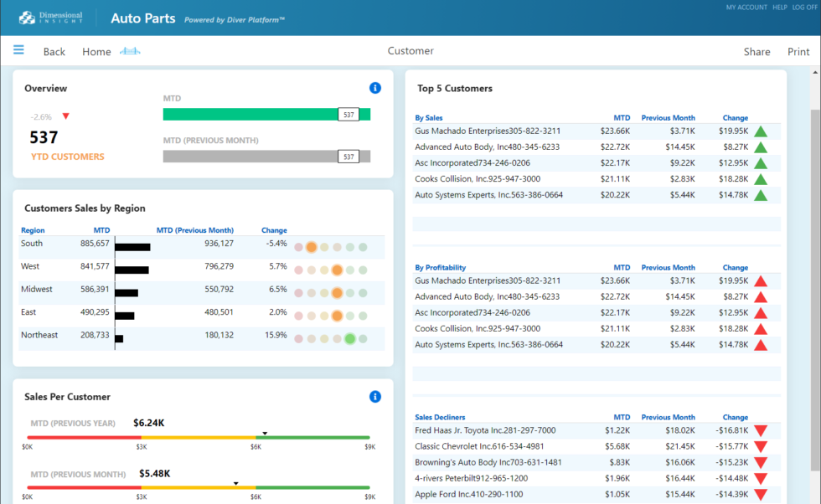This screenshot has width=821, height=504.
Task: Click the Dimensional Insight logo
Action: pos(50,18)
